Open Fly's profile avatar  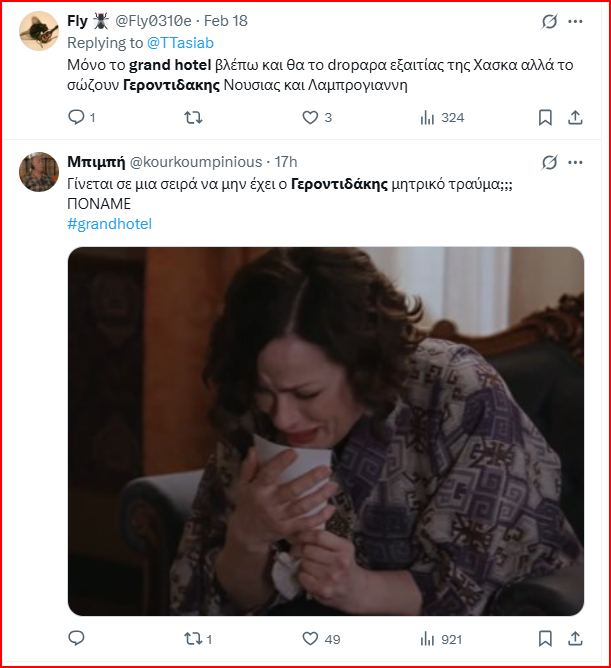pos(38,31)
